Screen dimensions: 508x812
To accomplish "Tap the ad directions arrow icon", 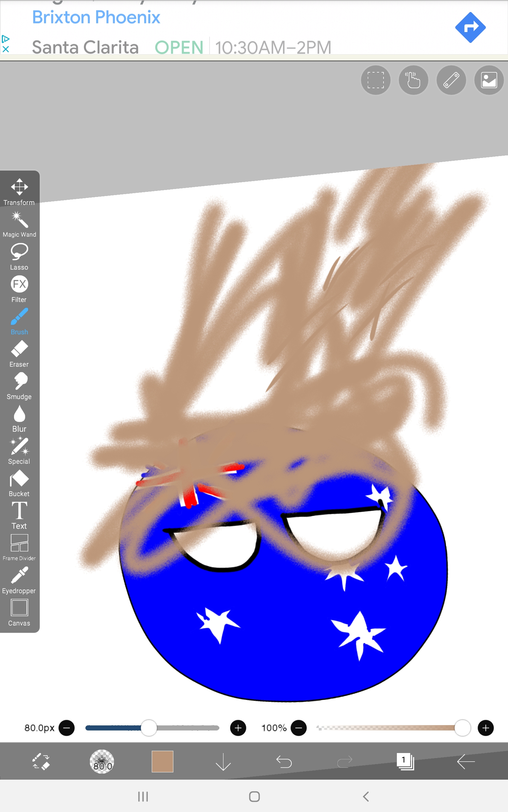I will 470,28.
